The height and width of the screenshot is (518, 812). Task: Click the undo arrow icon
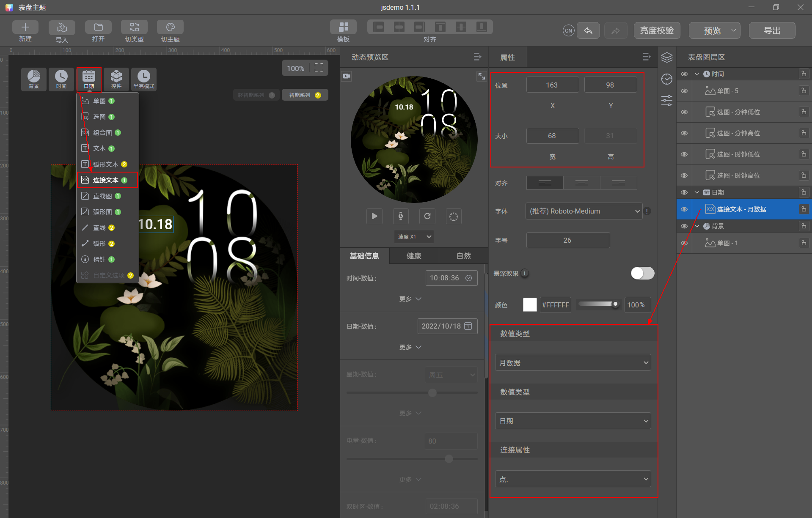588,30
